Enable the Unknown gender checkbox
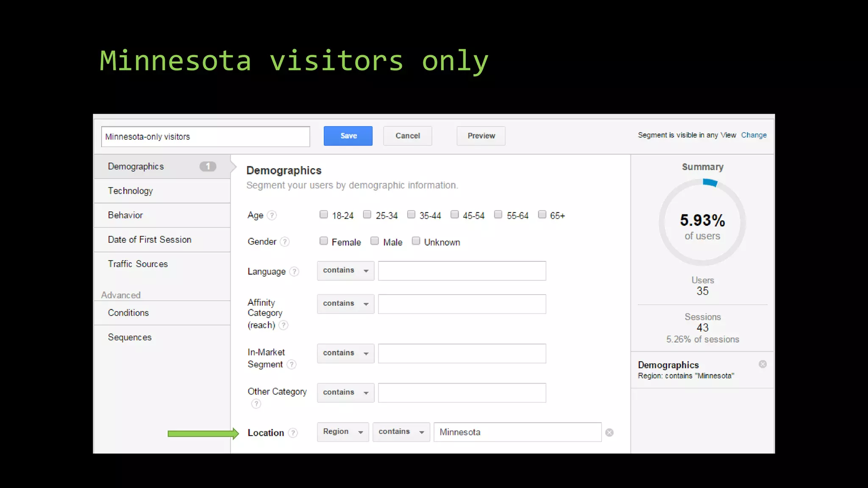Screen dimensions: 868x488 coord(416,241)
